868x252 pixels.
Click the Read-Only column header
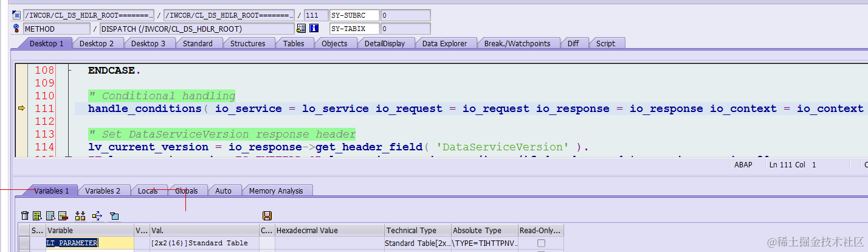tap(541, 231)
